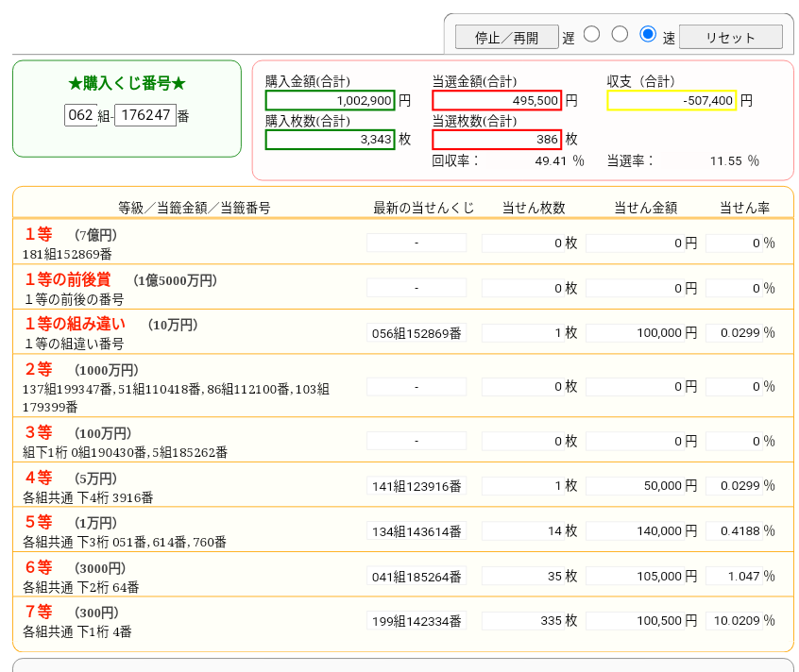799x672 pixels.
Task: Click the 各組共通 下4桁 3916番 text
Action: pos(88,497)
